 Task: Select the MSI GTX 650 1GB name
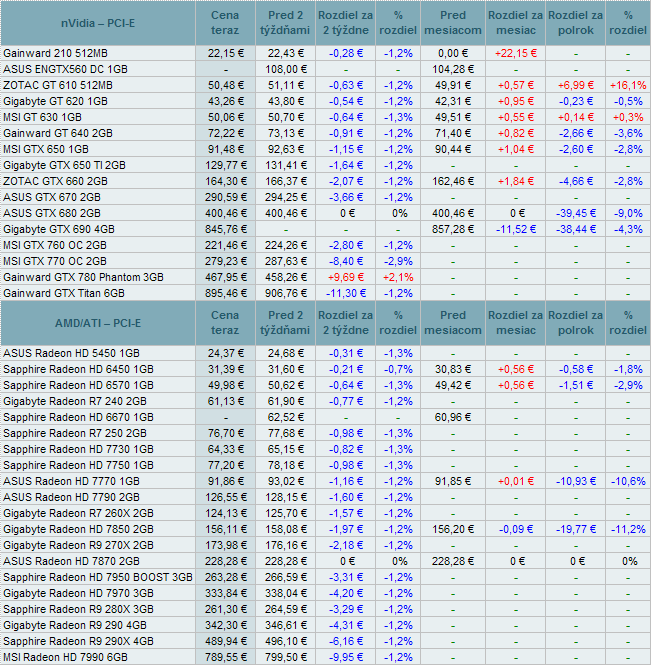coord(46,149)
